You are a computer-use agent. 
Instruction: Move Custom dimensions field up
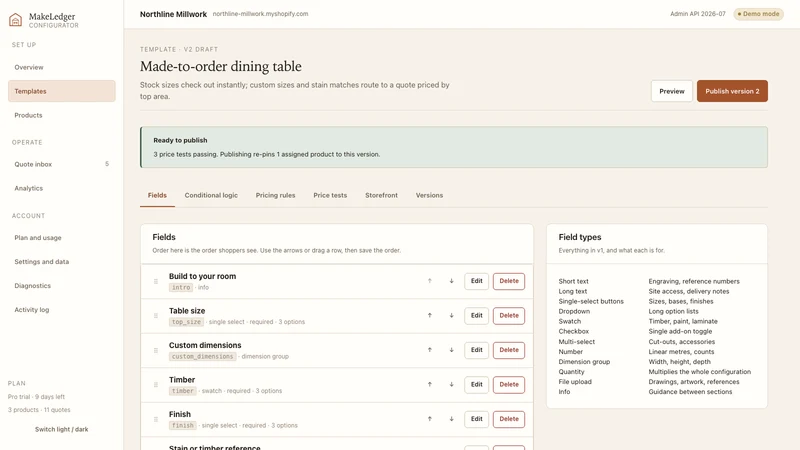(430, 350)
